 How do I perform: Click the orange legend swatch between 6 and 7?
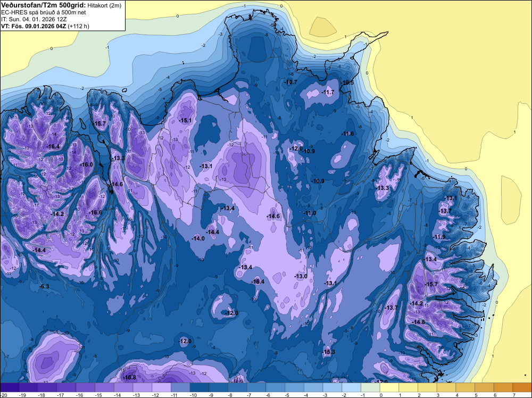503,387
